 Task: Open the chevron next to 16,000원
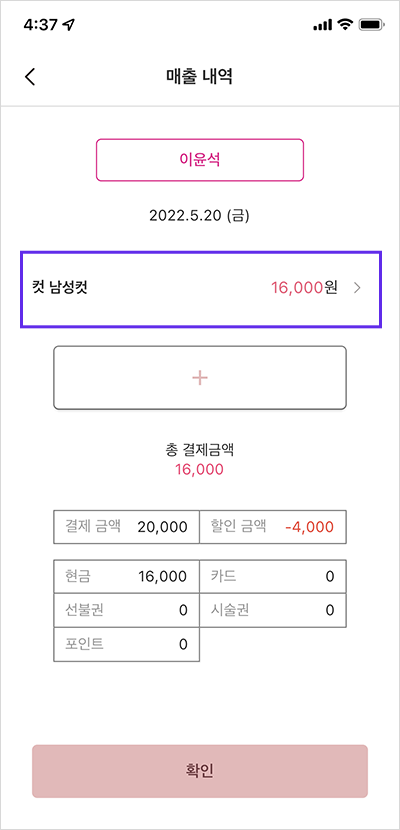(358, 288)
